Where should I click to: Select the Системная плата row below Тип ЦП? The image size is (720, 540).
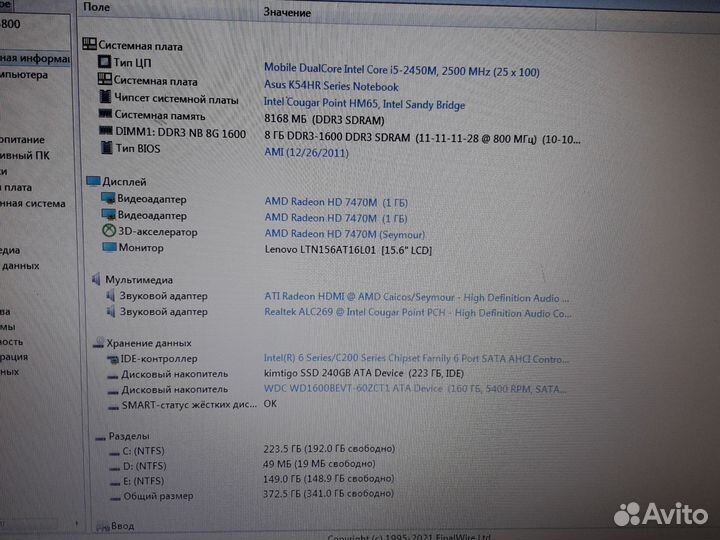point(155,81)
